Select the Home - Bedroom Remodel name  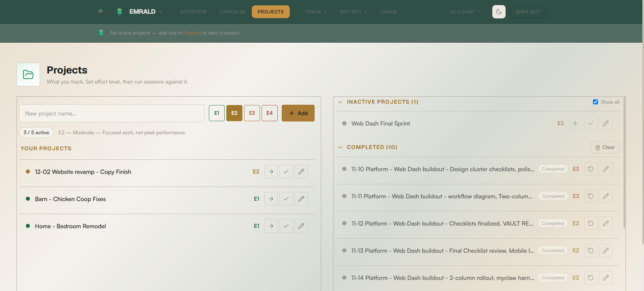pyautogui.click(x=70, y=226)
